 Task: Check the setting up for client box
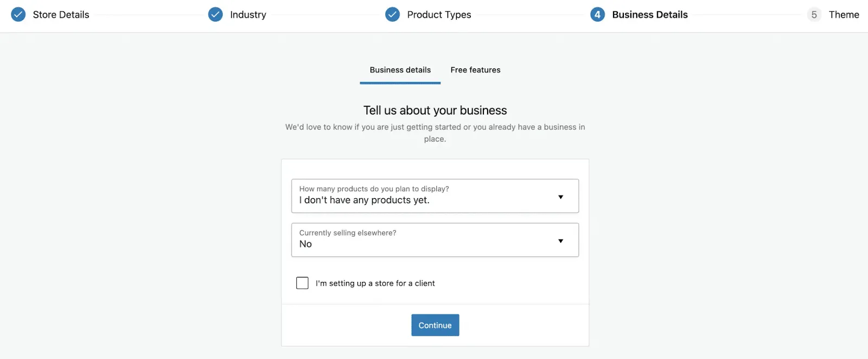pos(302,283)
